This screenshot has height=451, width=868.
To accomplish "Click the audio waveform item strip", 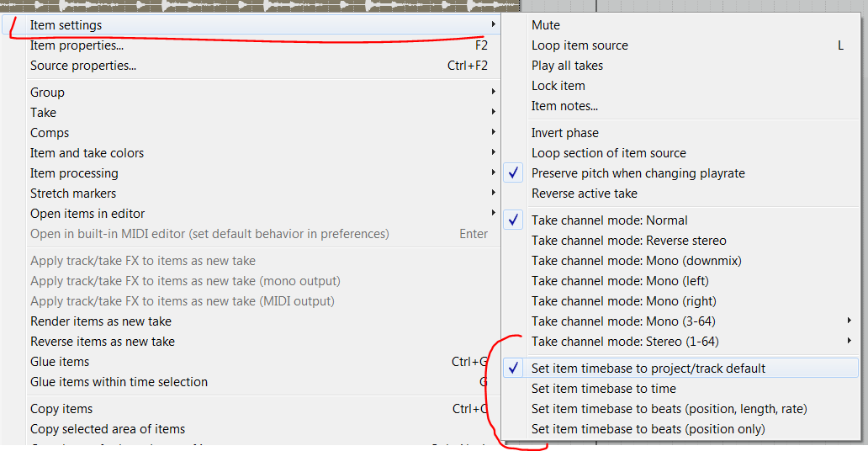I will point(252,5).
